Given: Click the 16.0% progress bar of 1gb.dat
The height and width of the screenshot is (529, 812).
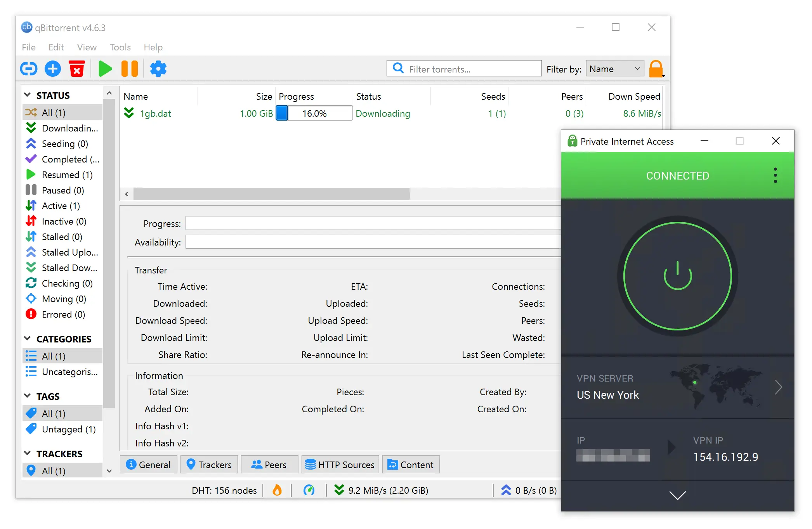Looking at the screenshot, I should [x=314, y=113].
